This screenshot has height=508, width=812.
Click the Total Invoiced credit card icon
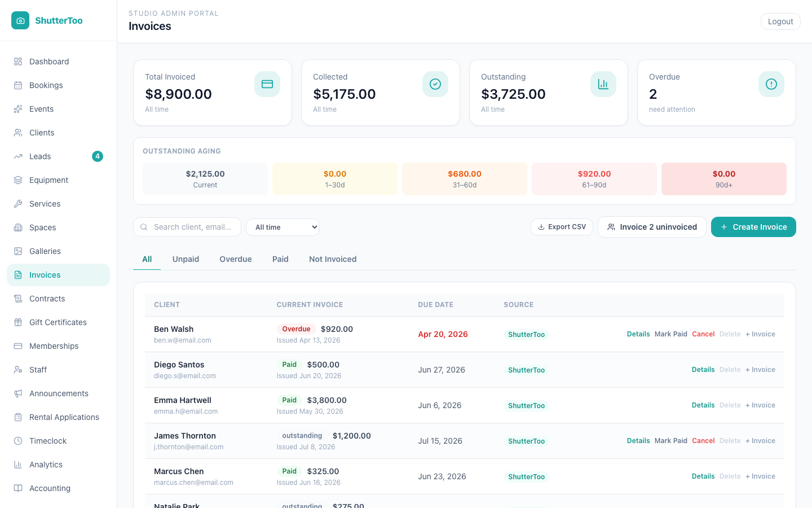coord(267,84)
